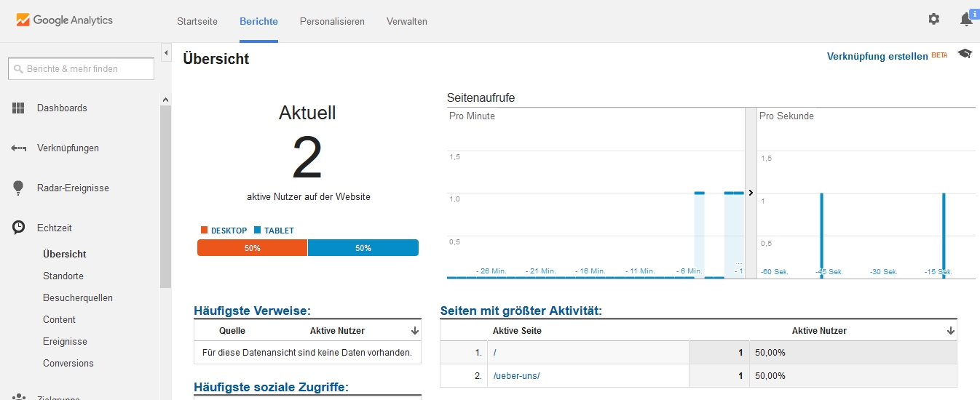Click the Echtzeit clock icon
This screenshot has width=980, height=400.
pos(19,228)
